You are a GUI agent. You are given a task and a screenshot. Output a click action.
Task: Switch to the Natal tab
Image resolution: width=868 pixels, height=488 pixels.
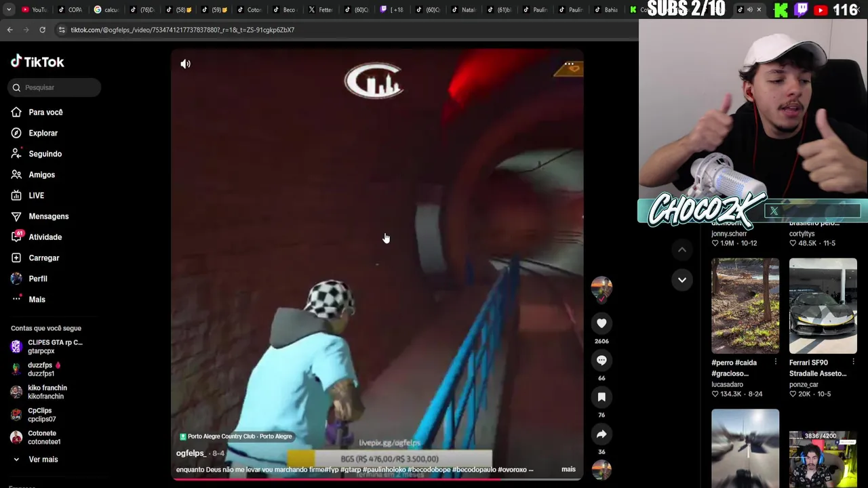(x=464, y=9)
